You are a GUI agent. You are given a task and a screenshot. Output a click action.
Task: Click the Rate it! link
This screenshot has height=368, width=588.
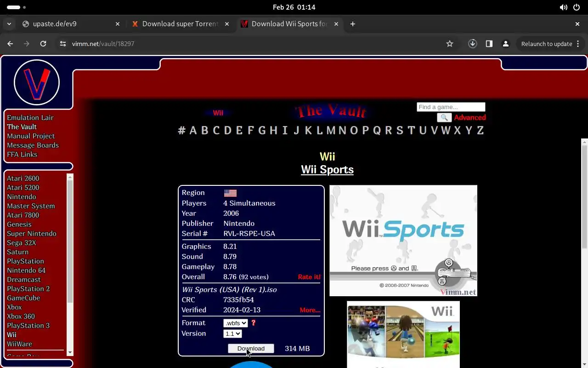(x=309, y=277)
